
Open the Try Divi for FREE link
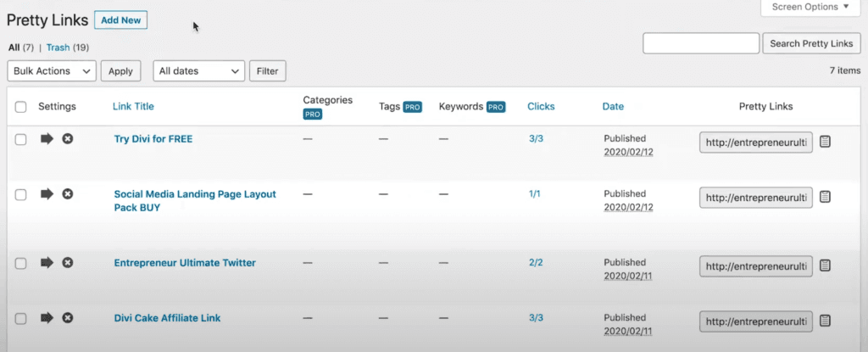pyautogui.click(x=153, y=139)
